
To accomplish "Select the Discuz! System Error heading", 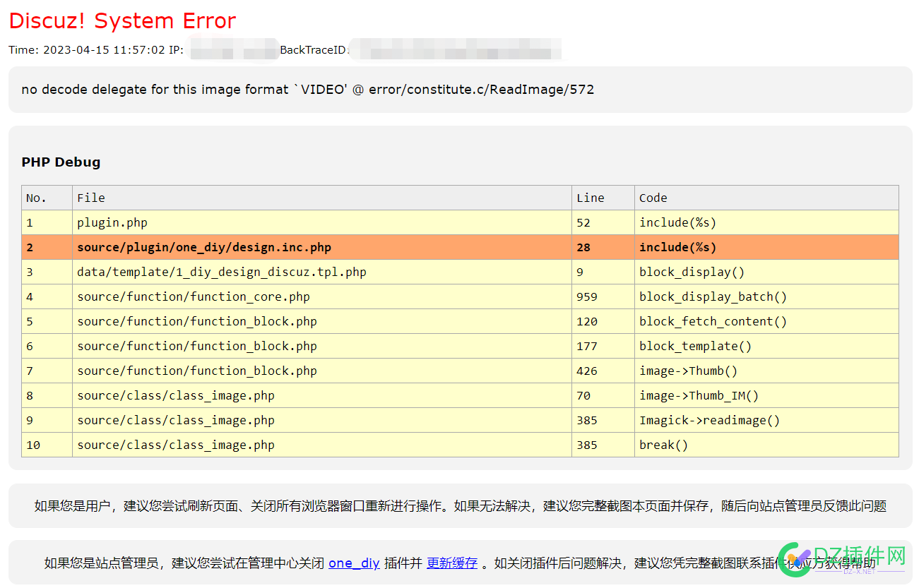I will pos(122,21).
